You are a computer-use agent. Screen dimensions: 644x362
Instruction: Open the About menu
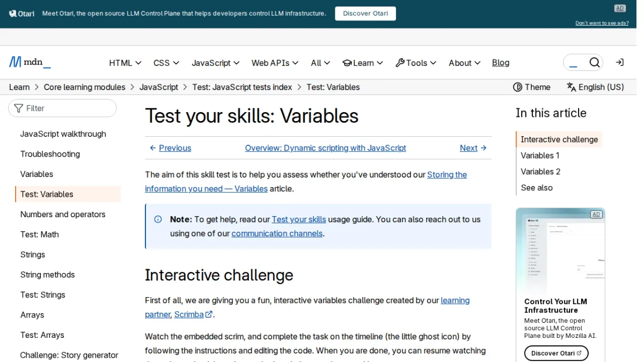pyautogui.click(x=464, y=63)
